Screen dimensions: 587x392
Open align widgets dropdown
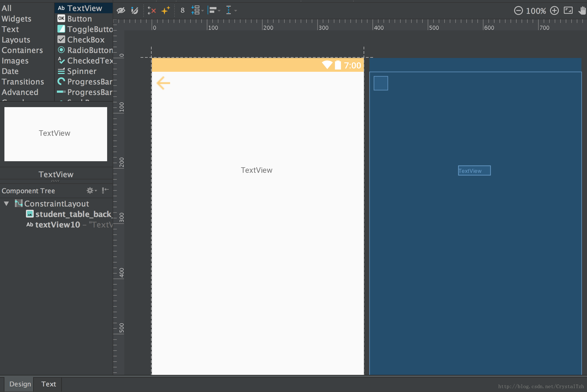pyautogui.click(x=214, y=10)
